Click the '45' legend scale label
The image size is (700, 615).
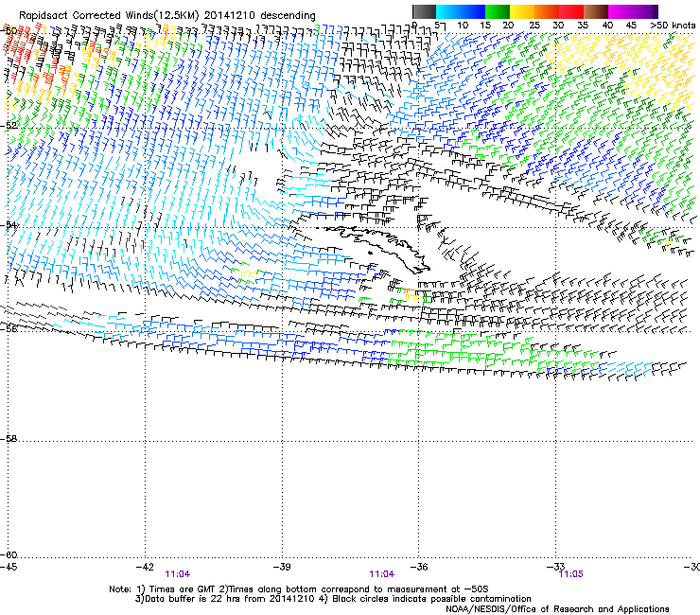click(631, 25)
